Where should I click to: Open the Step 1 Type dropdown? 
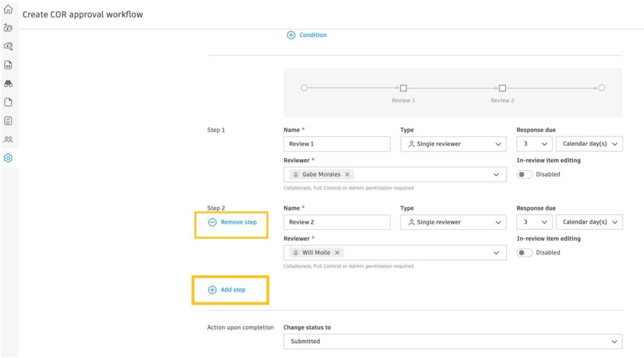click(x=453, y=144)
